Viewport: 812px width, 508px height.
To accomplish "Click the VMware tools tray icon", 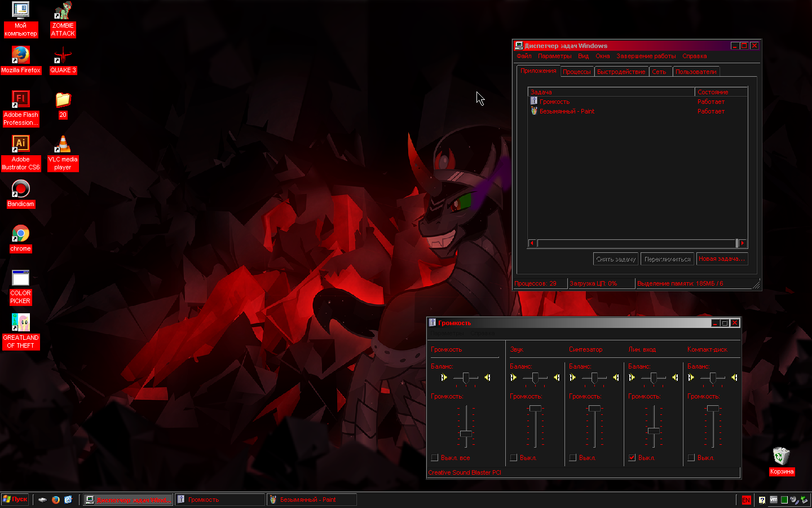I will tap(773, 500).
